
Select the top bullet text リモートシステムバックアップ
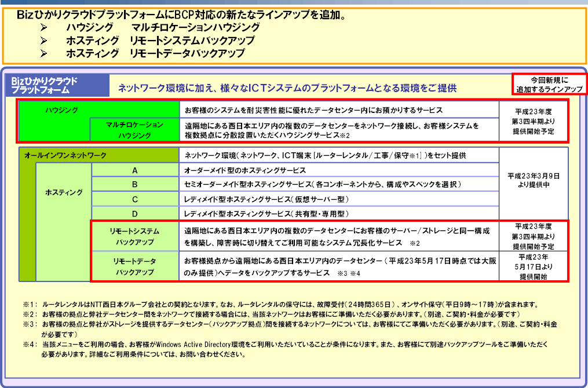coord(192,41)
